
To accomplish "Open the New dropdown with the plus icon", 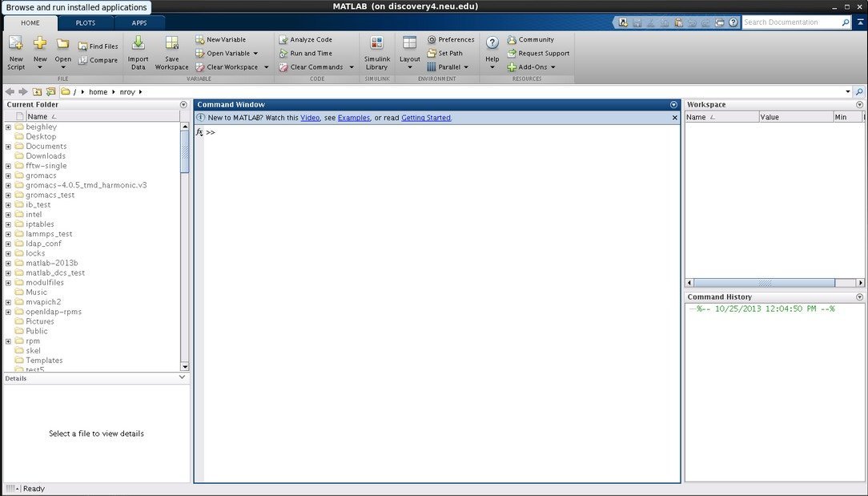I will pyautogui.click(x=40, y=53).
